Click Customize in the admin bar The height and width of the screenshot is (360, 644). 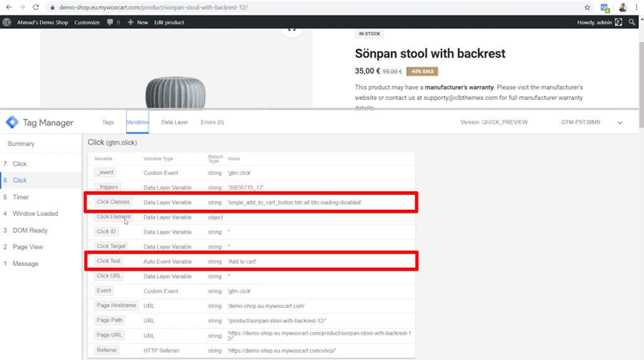coord(87,22)
